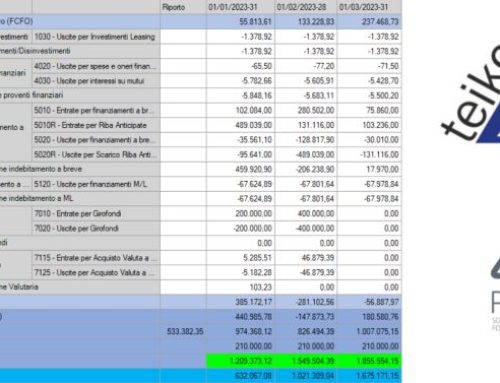Click the value 1.007.075,15

click(x=378, y=331)
